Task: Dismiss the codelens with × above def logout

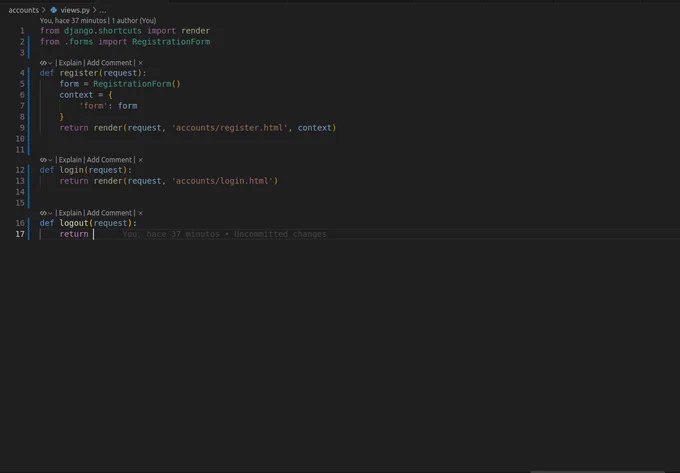Action: click(x=141, y=213)
